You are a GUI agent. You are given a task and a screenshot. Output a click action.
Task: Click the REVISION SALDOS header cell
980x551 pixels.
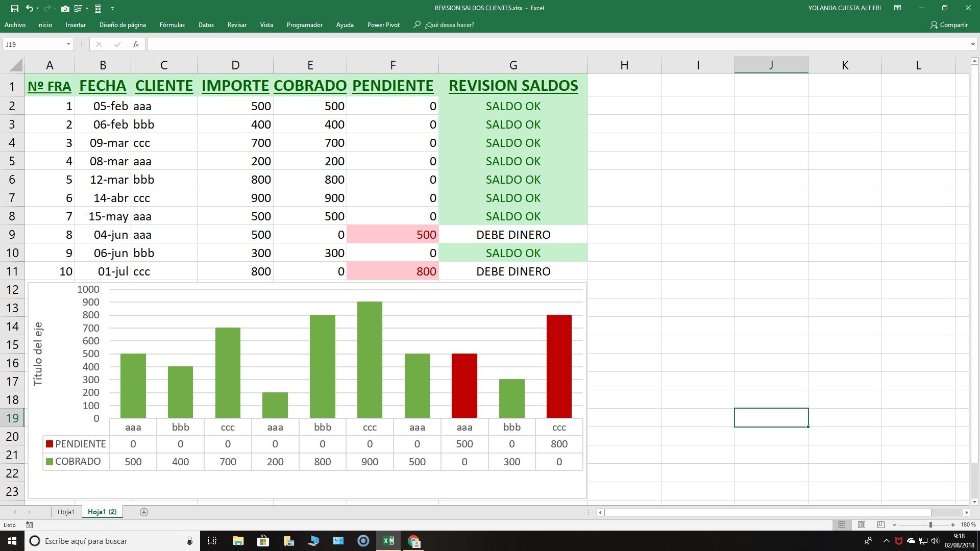[x=513, y=86]
